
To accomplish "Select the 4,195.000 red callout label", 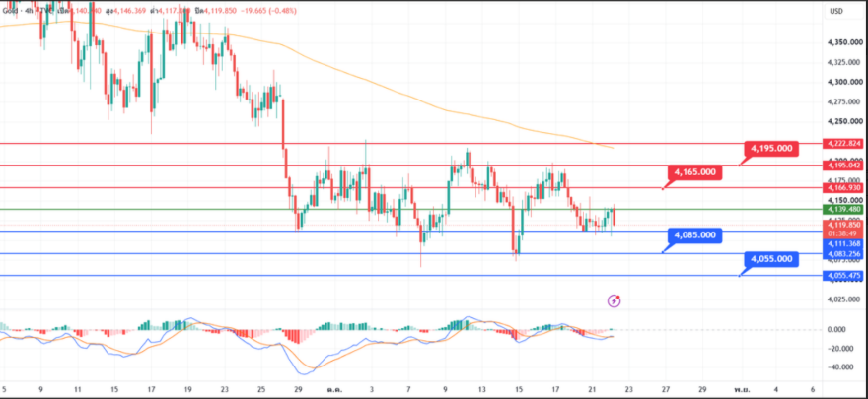I will pos(771,148).
